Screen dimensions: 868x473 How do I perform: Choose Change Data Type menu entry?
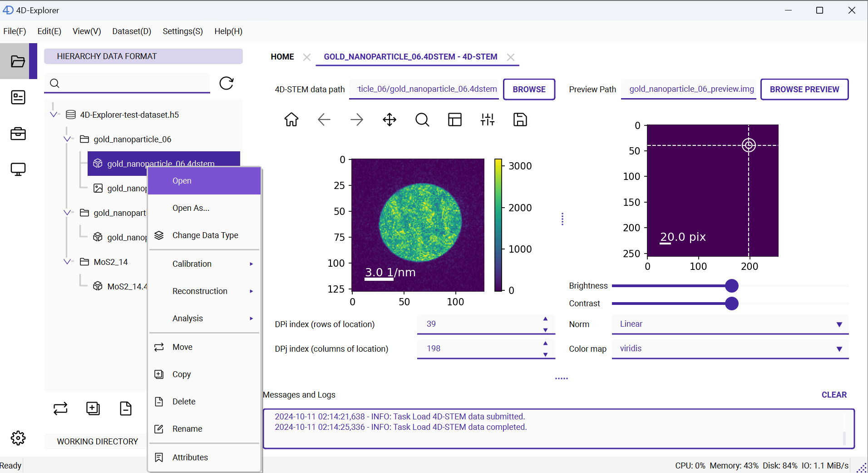coord(204,235)
